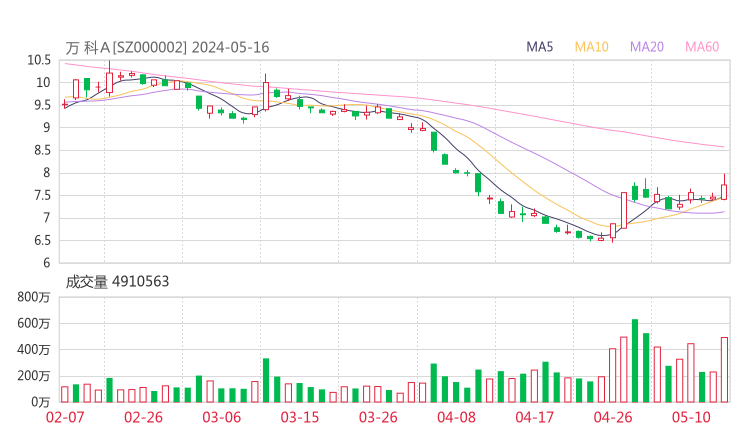The height and width of the screenshot is (440, 740).
Task: Click the 04-08 date axis label
Action: pyautogui.click(x=456, y=417)
